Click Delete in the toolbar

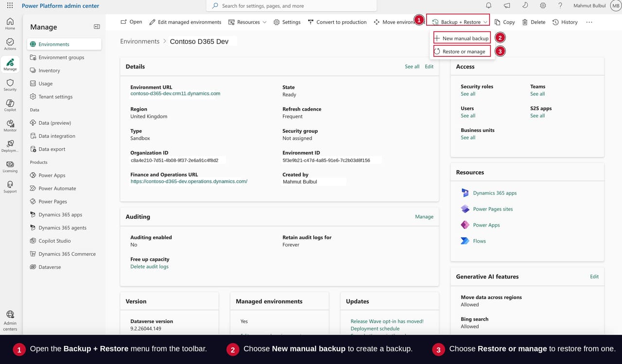pos(534,22)
